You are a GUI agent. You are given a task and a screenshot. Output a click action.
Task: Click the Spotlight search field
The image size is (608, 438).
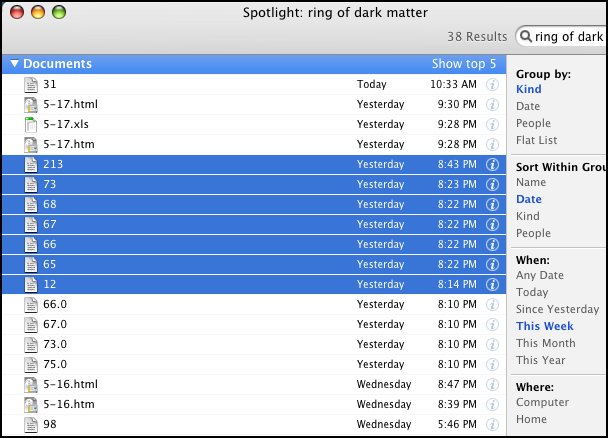pos(562,36)
